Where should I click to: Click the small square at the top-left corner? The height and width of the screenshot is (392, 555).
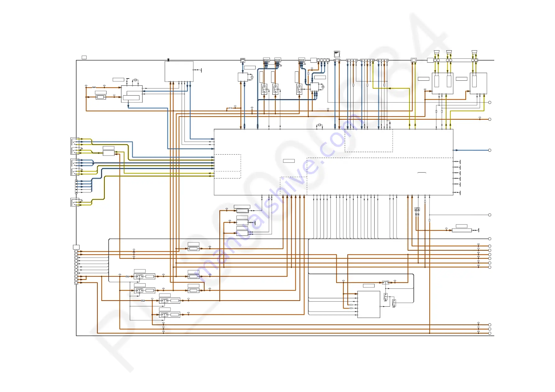click(x=84, y=57)
